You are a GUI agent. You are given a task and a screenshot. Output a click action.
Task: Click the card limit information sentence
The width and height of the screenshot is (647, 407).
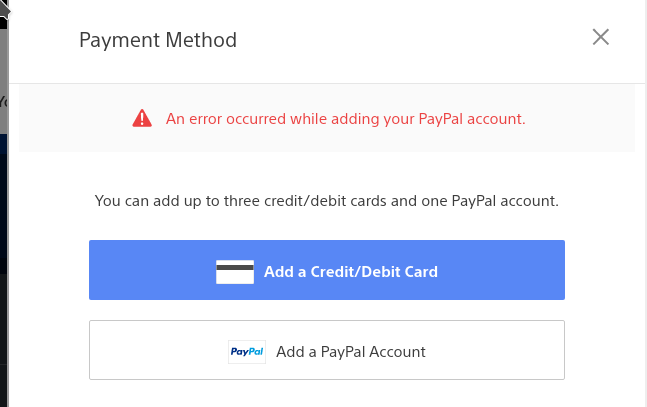326,201
